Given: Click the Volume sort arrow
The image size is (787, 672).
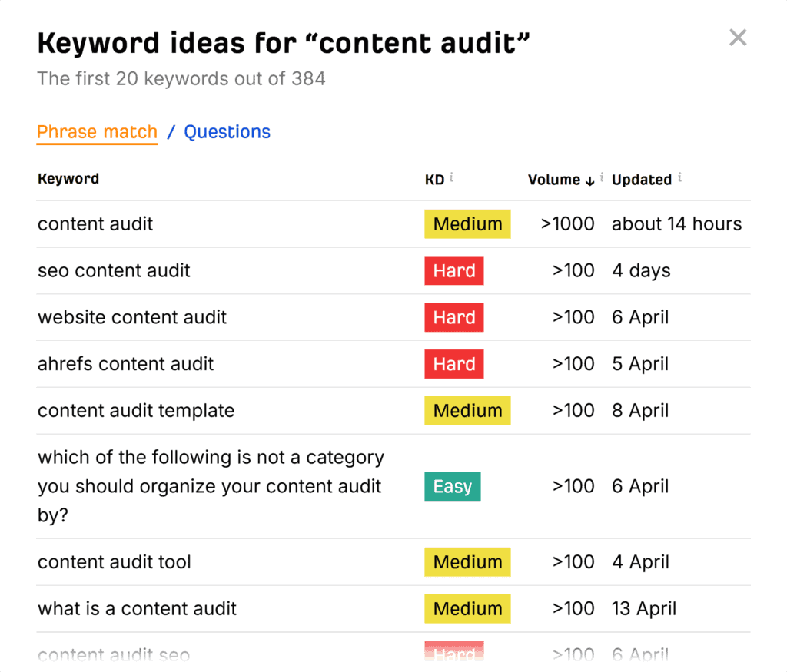Looking at the screenshot, I should (x=589, y=180).
